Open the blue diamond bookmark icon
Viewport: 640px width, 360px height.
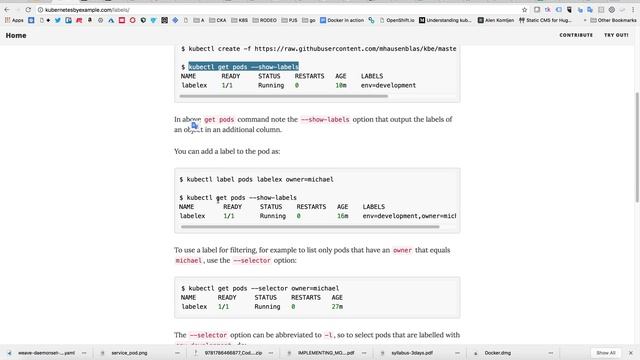(x=175, y=20)
